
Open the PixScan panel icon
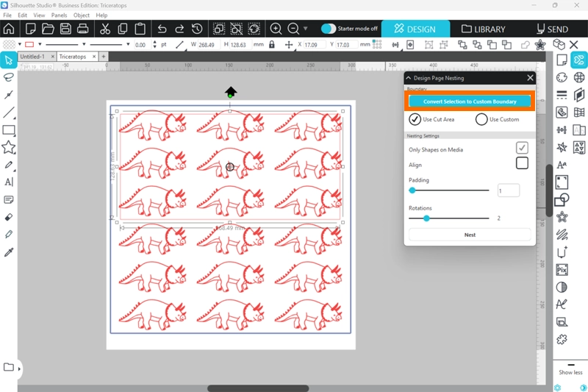(562, 270)
